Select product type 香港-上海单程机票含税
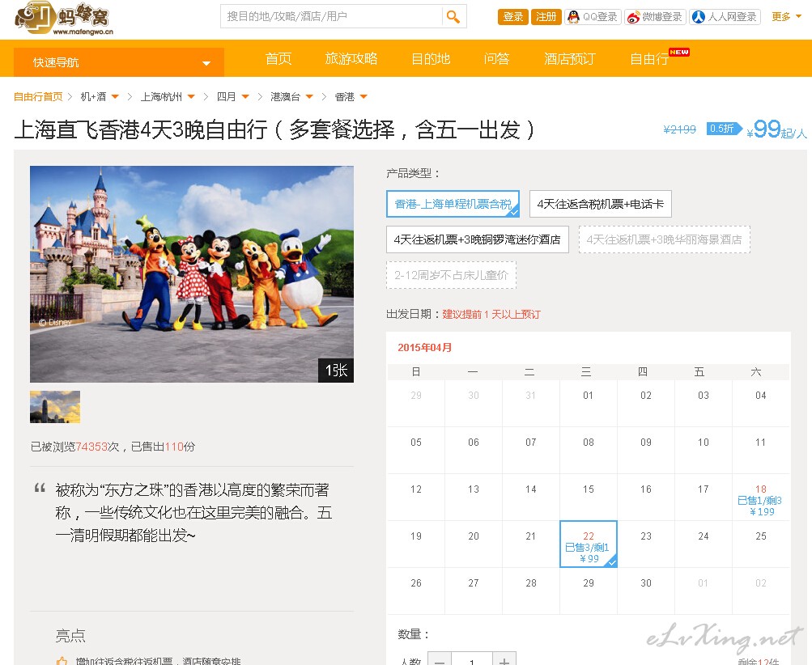Screen dimensions: 812x665 coord(453,204)
